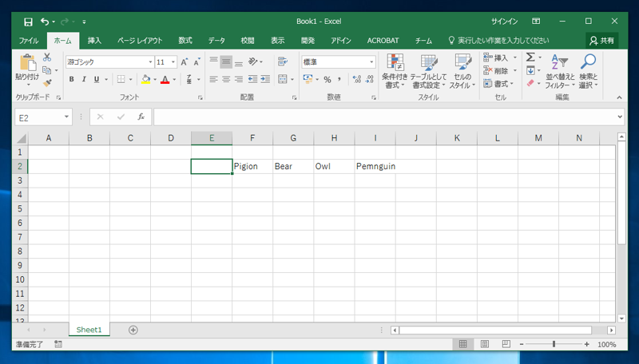Expand the formula bar
Viewport: 639px width, 364px height.
(x=620, y=117)
